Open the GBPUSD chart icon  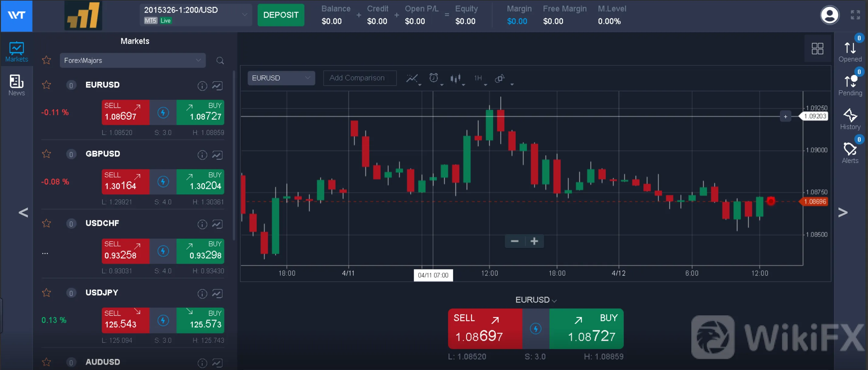click(217, 155)
